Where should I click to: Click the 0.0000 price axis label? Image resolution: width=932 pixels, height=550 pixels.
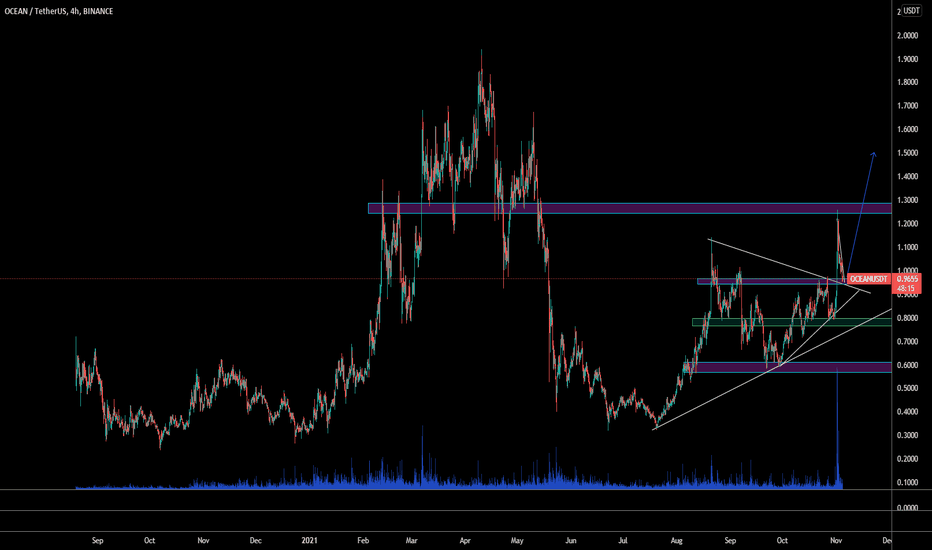pyautogui.click(x=907, y=508)
